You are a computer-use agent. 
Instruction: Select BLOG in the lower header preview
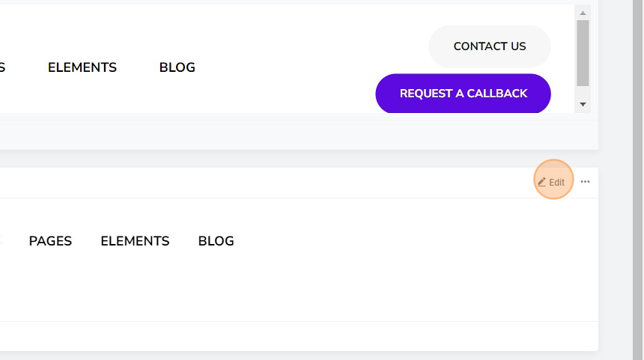pos(216,241)
